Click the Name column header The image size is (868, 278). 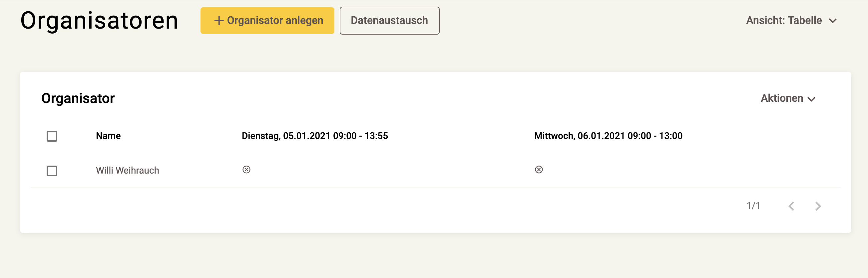click(108, 136)
